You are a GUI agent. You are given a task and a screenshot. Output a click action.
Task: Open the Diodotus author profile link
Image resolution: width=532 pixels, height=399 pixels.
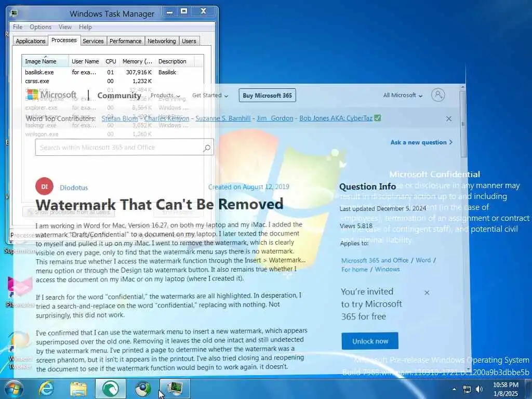click(x=74, y=188)
